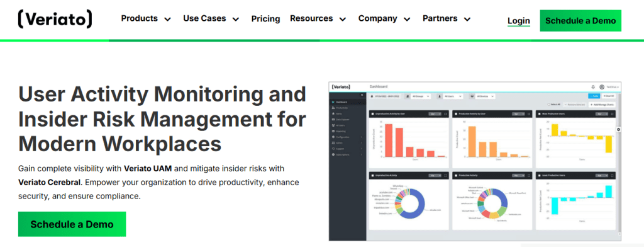This screenshot has height=247, width=644.
Task: Click the Clear All button
Action: [x=609, y=96]
